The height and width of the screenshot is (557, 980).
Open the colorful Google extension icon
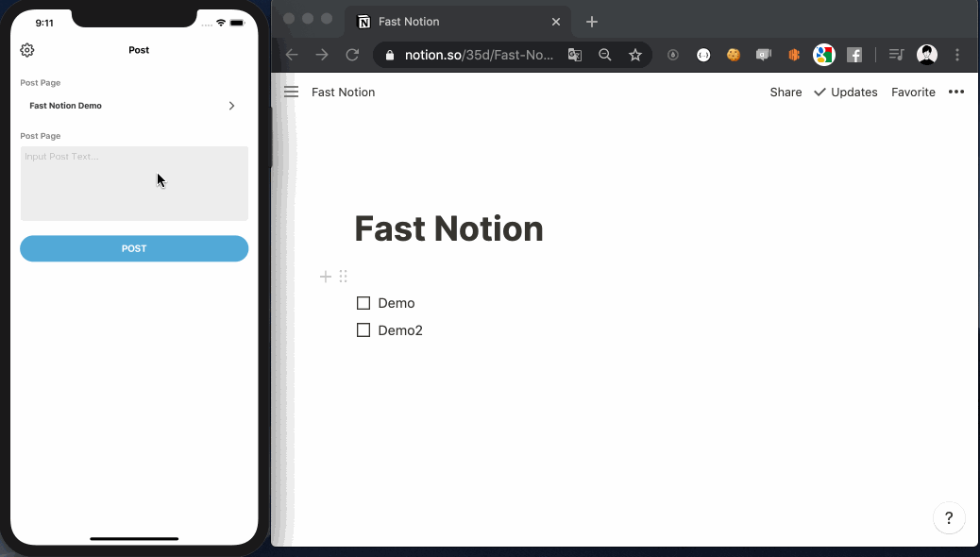pos(824,55)
